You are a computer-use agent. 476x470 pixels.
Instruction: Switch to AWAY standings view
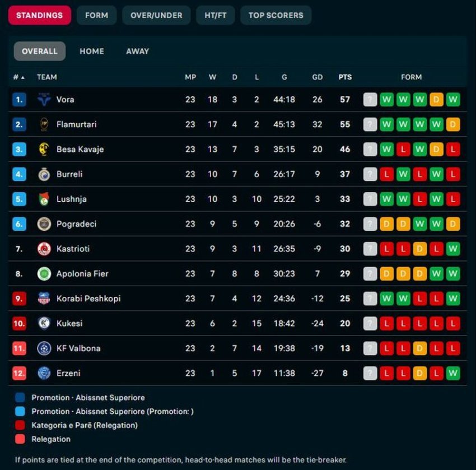138,51
